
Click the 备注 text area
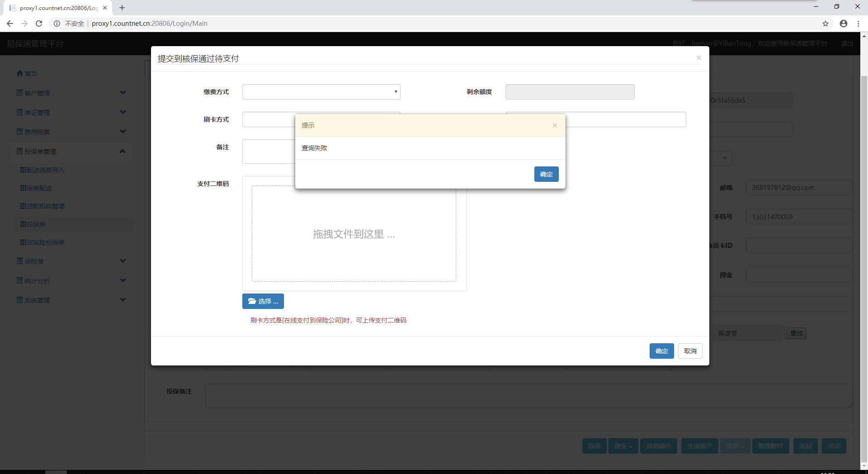point(269,152)
